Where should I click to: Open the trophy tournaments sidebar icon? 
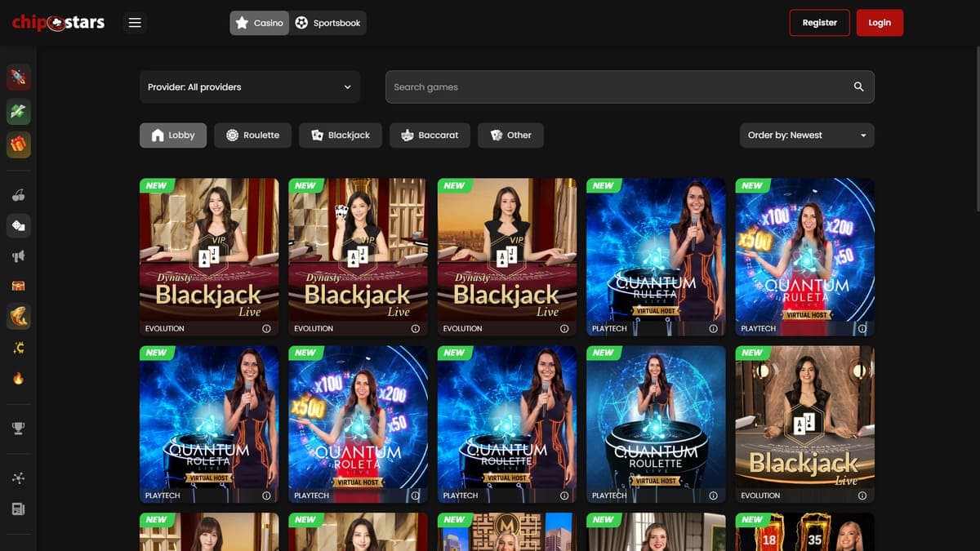coord(18,427)
